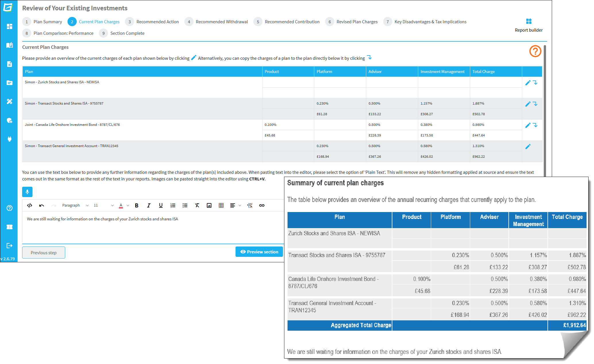Toggle italic formatting
This screenshot has width=594, height=364.
click(149, 205)
